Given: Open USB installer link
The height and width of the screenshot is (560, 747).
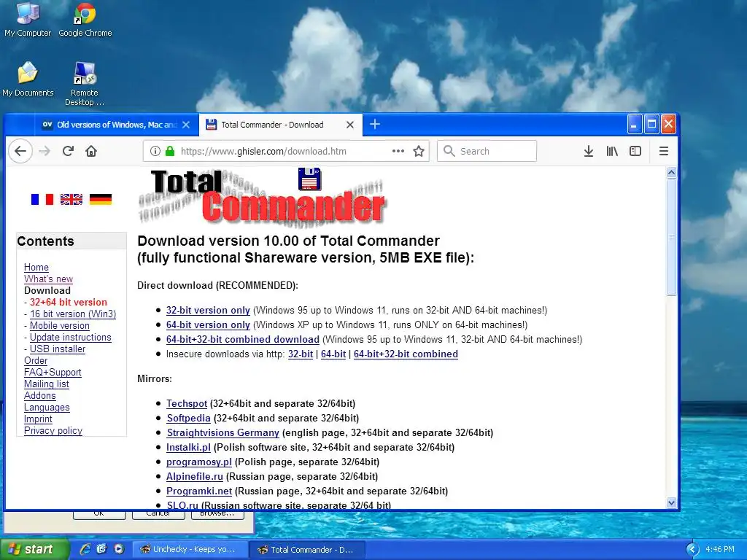Looking at the screenshot, I should (58, 349).
